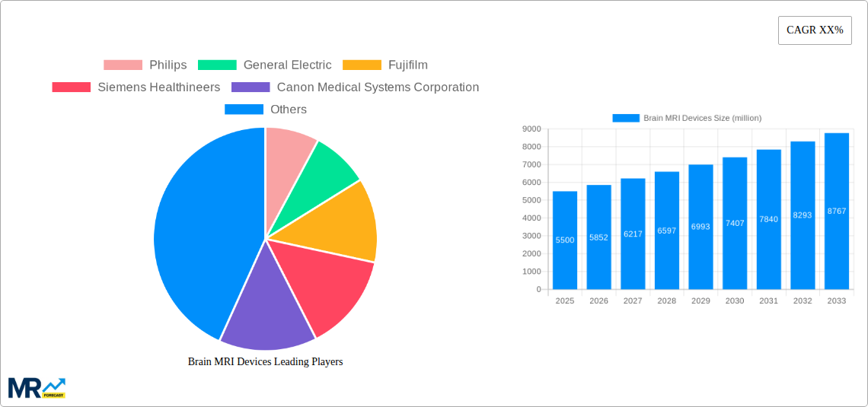Click the 2028 bar showing 6597

tap(667, 231)
